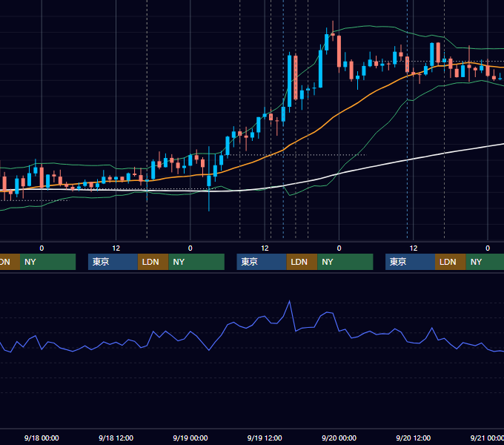Click the 9/19 12:00 date label
This screenshot has height=445, width=504.
pyautogui.click(x=265, y=438)
